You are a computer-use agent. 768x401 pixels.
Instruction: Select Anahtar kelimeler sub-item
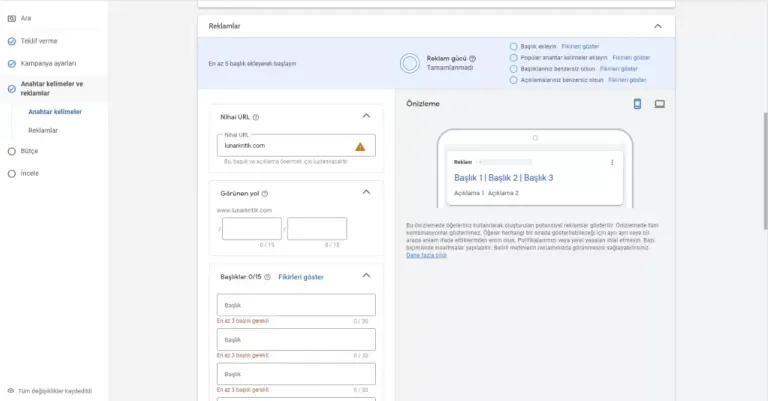click(55, 112)
